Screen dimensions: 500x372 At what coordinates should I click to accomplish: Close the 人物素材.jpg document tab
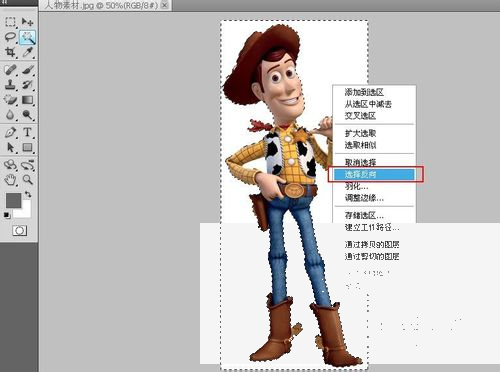(165, 5)
